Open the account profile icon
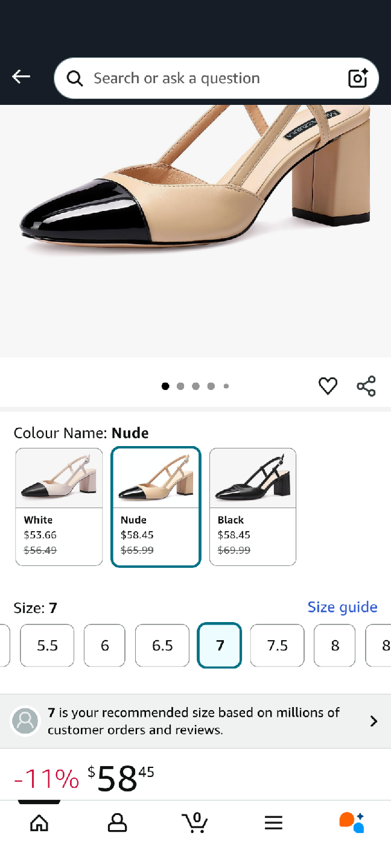The height and width of the screenshot is (868, 391). pyautogui.click(x=117, y=823)
